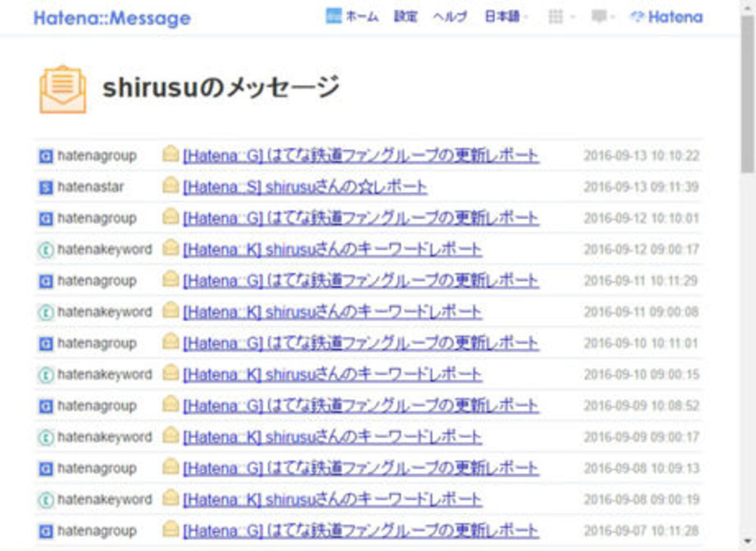The width and height of the screenshot is (756, 551).
Task: Click hatenagroup icon for 2016-09-07 10:11:28 message
Action: [46, 531]
